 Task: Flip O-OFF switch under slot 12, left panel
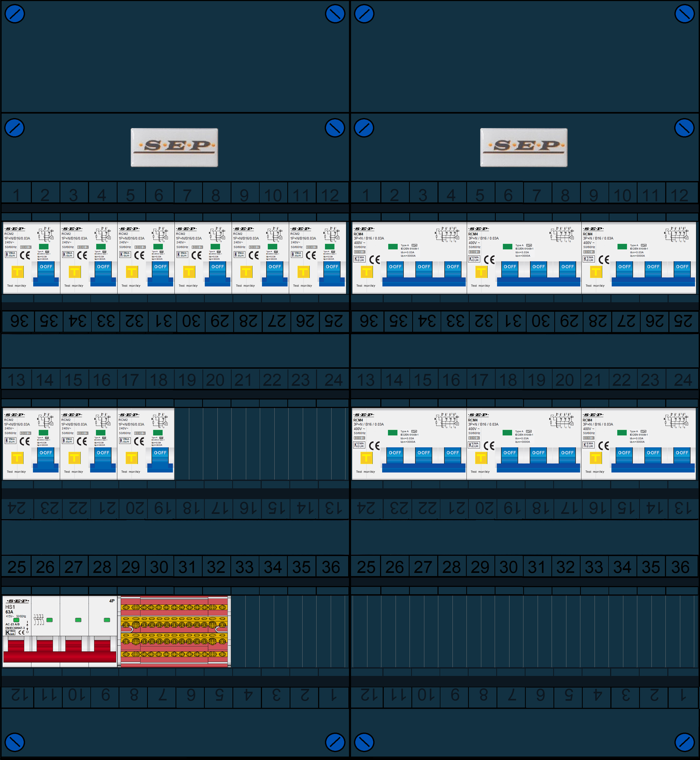[332, 273]
